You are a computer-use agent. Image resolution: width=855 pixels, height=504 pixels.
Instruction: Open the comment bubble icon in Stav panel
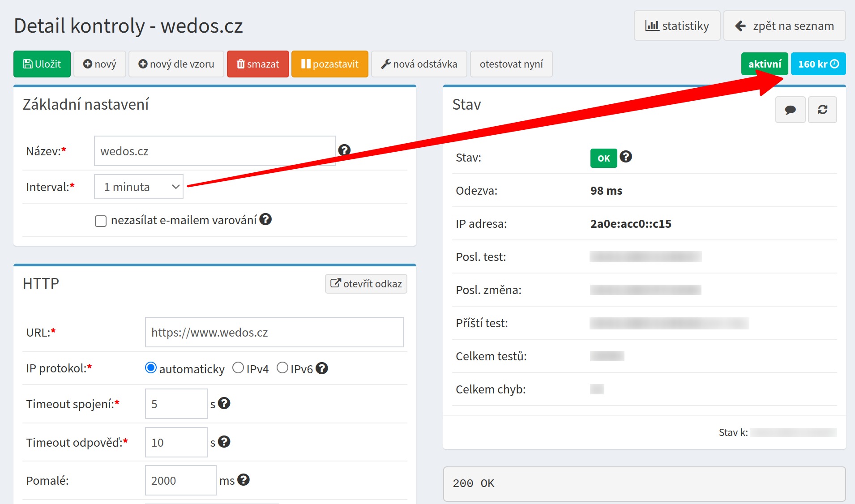point(791,110)
